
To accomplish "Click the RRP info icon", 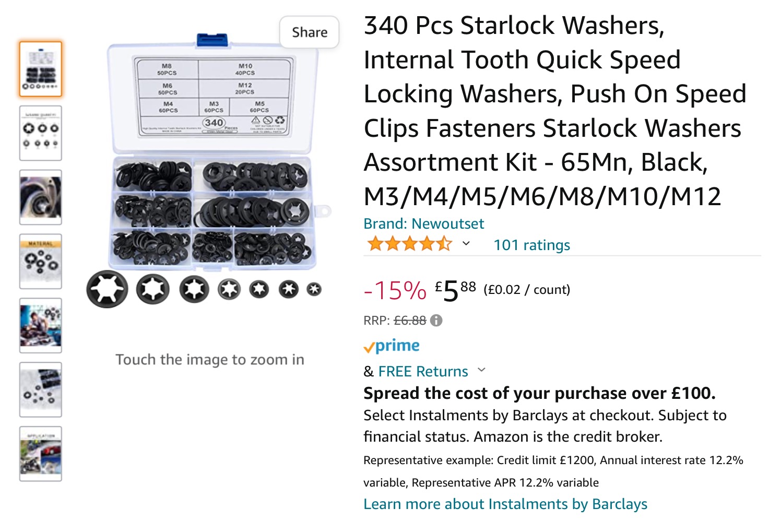I will click(436, 321).
